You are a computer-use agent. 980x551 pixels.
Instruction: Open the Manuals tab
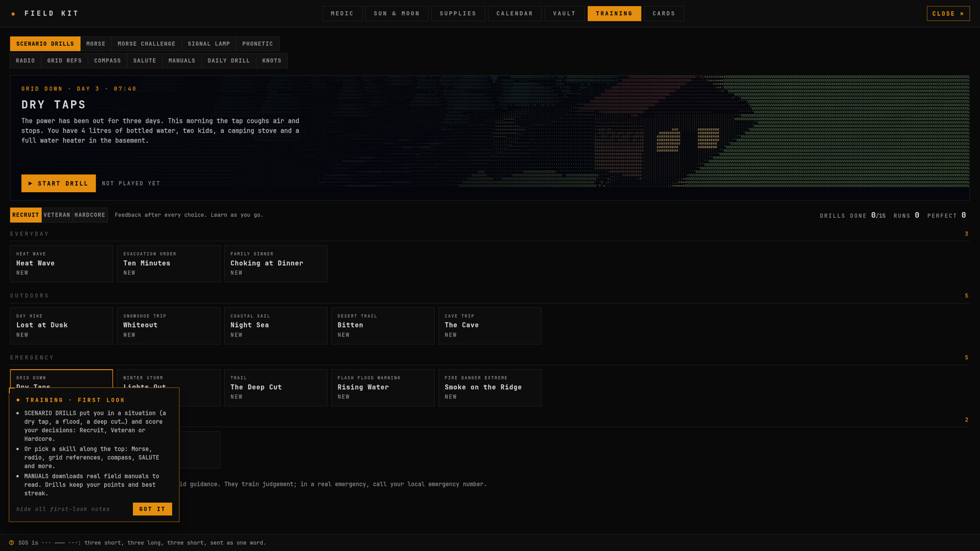[x=182, y=61]
